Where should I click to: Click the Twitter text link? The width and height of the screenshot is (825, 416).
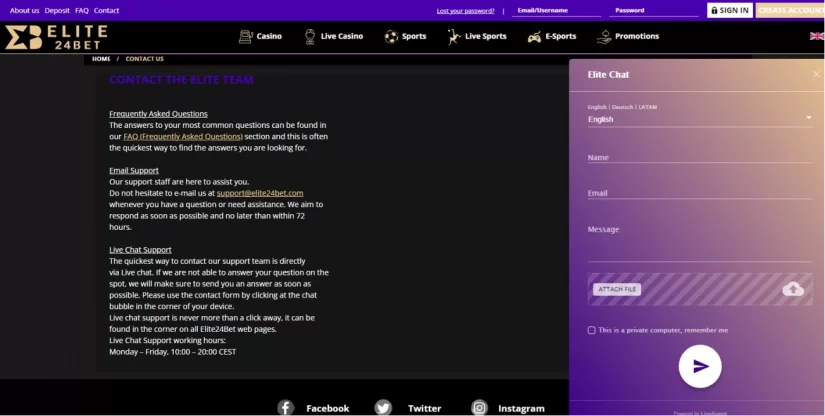point(424,408)
